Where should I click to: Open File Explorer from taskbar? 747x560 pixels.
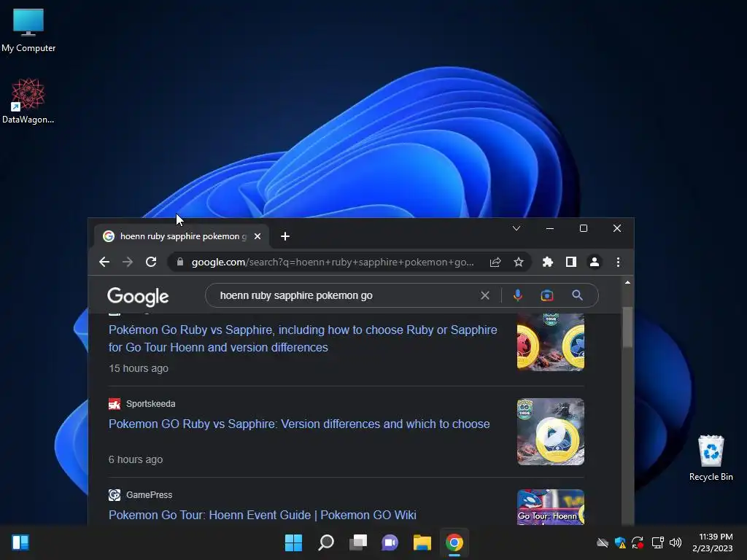pos(422,542)
